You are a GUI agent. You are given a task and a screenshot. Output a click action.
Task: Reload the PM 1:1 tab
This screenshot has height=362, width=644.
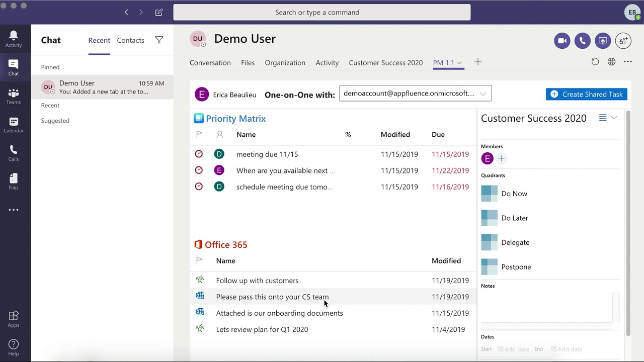point(595,62)
